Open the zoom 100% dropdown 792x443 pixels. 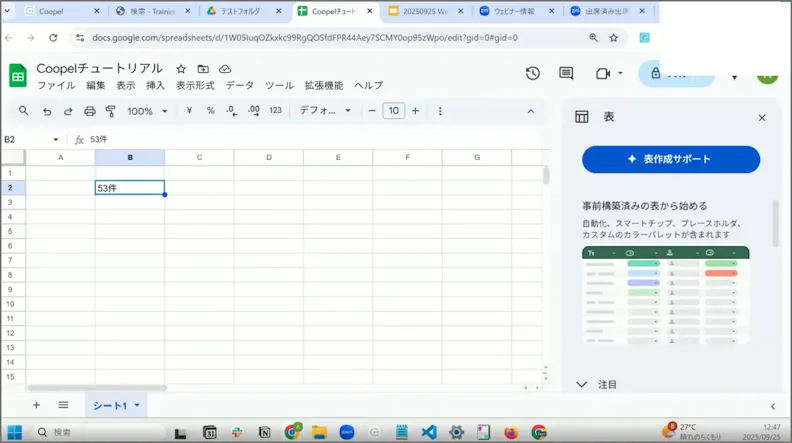tap(146, 111)
